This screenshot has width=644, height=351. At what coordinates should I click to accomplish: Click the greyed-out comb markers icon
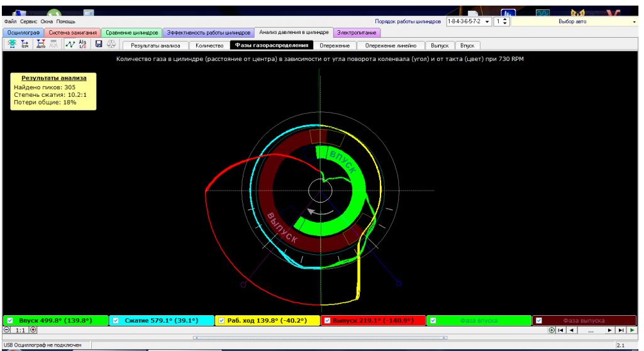[53, 44]
